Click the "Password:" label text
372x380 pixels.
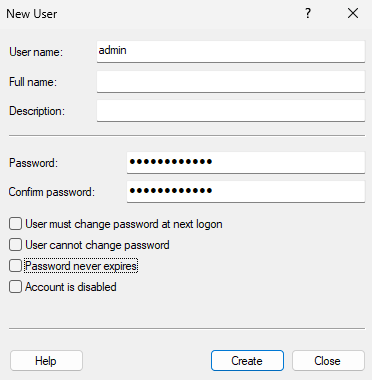33,163
